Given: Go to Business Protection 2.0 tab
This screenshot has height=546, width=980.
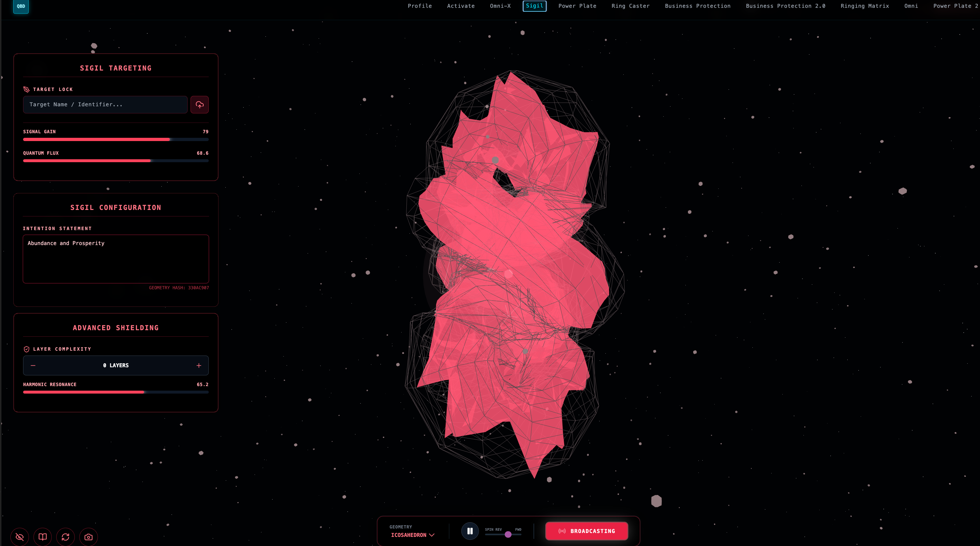Looking at the screenshot, I should point(785,6).
